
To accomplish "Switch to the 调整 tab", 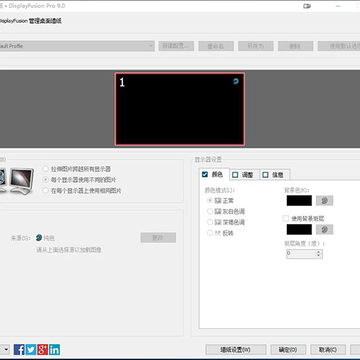I will click(244, 175).
